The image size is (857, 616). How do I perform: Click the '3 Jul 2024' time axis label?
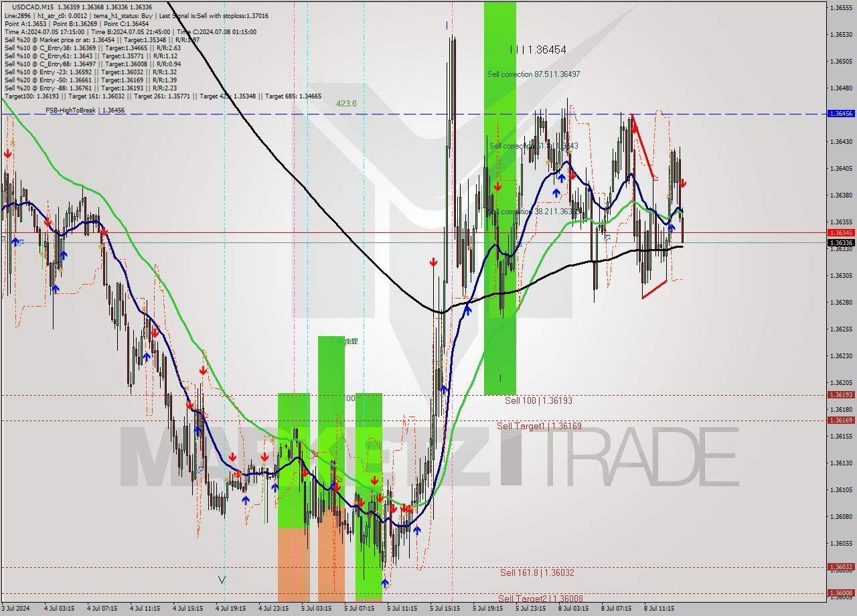click(x=16, y=609)
